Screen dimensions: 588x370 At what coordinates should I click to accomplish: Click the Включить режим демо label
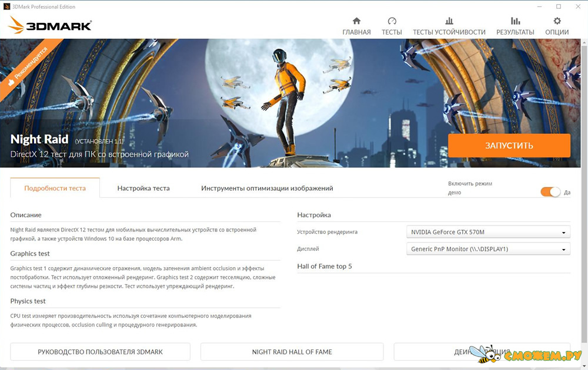[x=470, y=188]
